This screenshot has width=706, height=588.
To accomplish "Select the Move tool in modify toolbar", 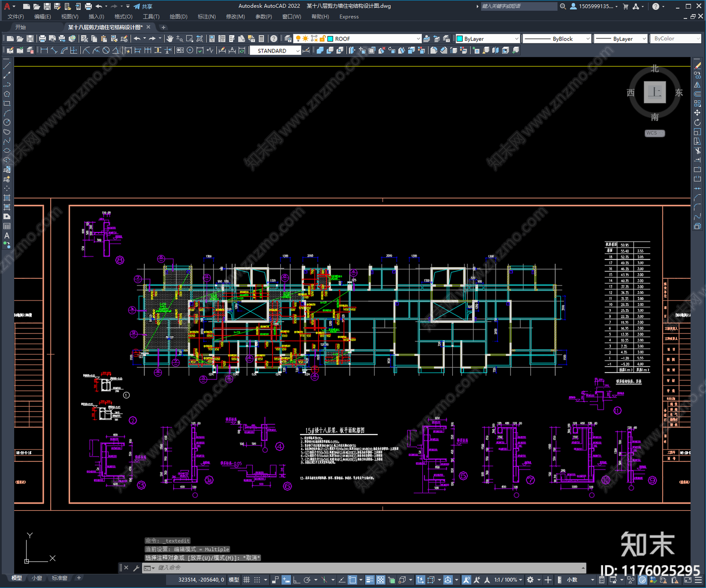I will [697, 113].
